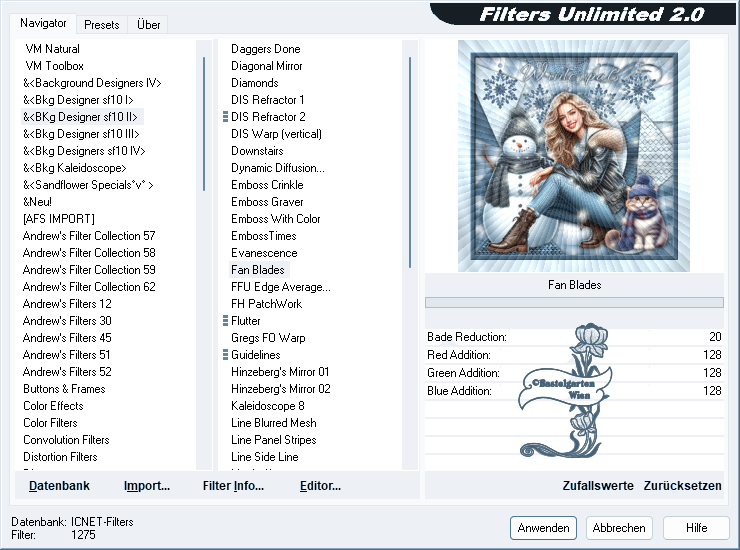Image resolution: width=740 pixels, height=550 pixels.
Task: Select Andrew's Filters 52
Action: (x=67, y=372)
